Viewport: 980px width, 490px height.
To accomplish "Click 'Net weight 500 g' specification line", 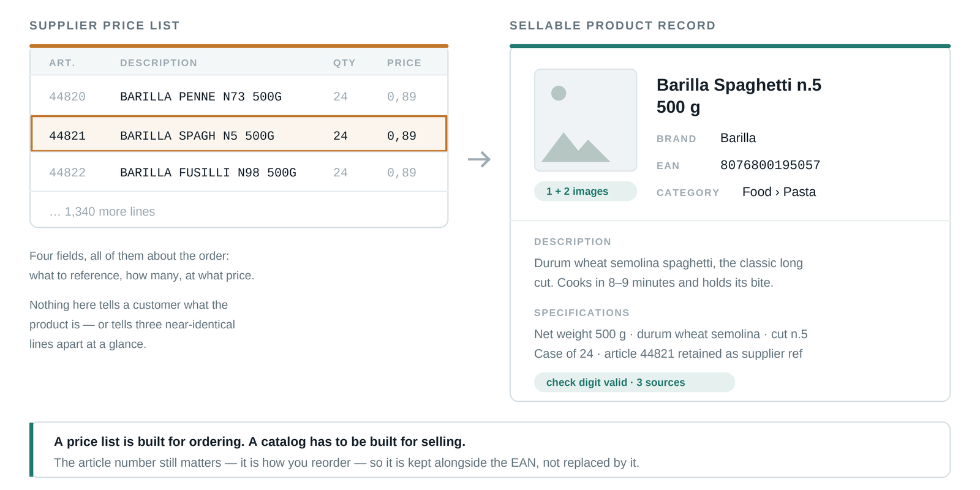I will click(x=671, y=334).
